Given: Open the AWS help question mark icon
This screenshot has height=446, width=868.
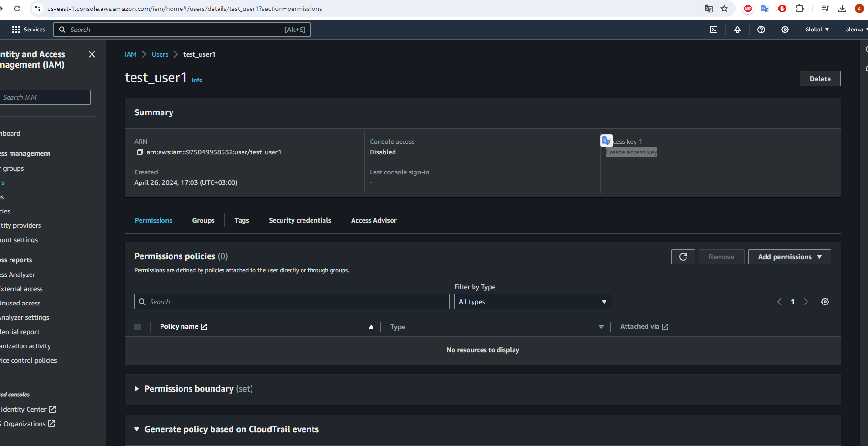Looking at the screenshot, I should pos(761,30).
